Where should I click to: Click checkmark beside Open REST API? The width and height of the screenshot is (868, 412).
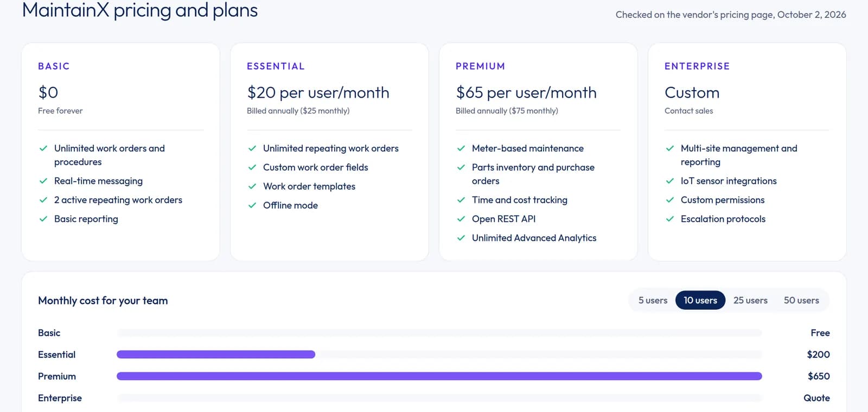(x=461, y=219)
